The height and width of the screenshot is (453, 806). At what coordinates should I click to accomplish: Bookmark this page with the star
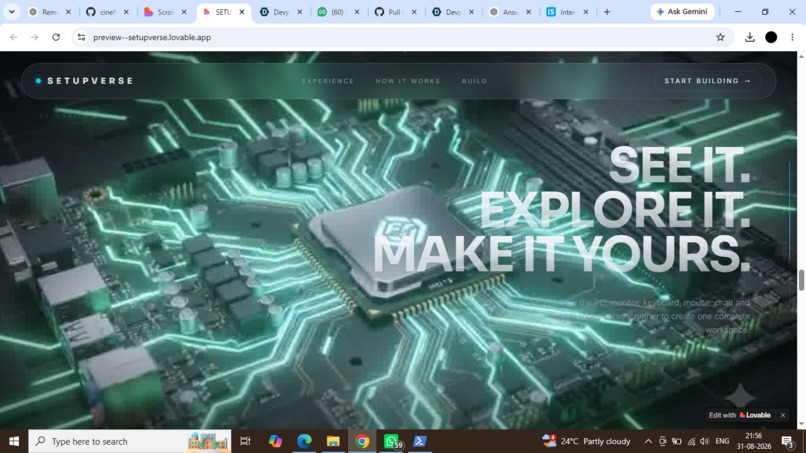[720, 37]
